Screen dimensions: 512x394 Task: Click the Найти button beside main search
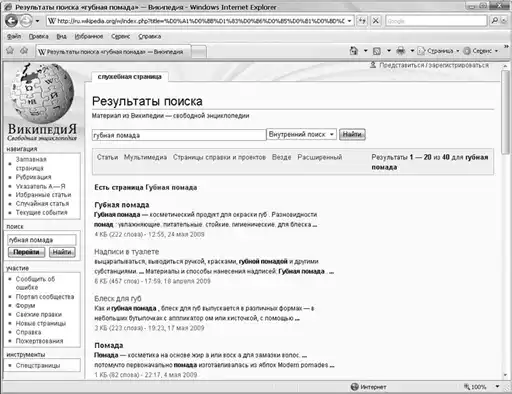click(352, 134)
